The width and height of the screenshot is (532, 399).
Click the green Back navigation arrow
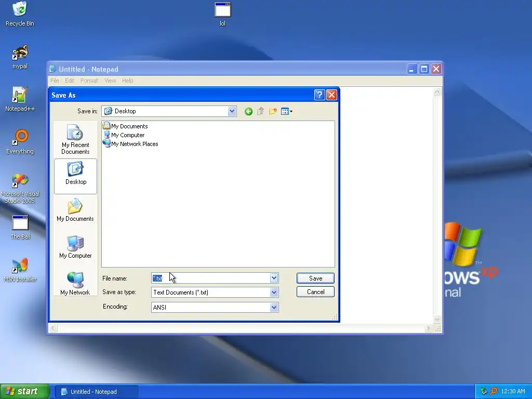coord(248,111)
